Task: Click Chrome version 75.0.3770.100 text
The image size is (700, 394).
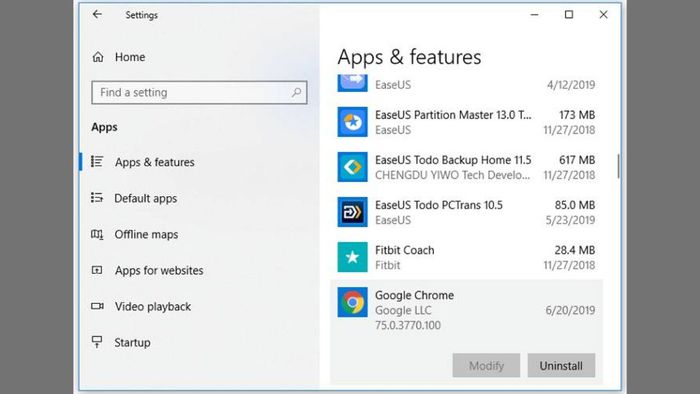Action: [x=408, y=325]
